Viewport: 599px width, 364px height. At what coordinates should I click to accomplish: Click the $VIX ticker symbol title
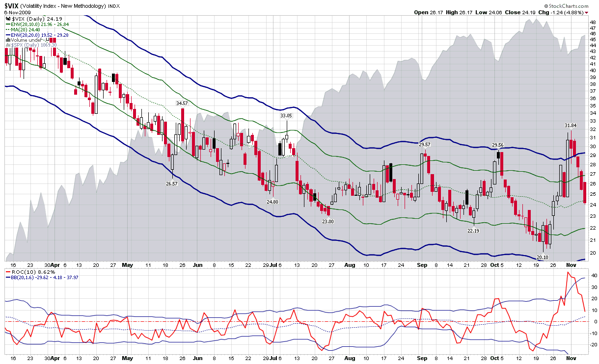point(12,6)
